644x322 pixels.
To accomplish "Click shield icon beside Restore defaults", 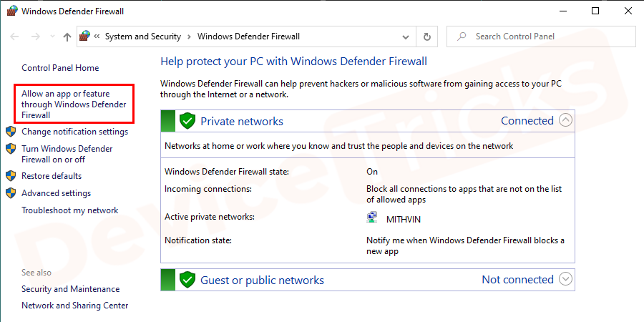I will pyautogui.click(x=11, y=176).
